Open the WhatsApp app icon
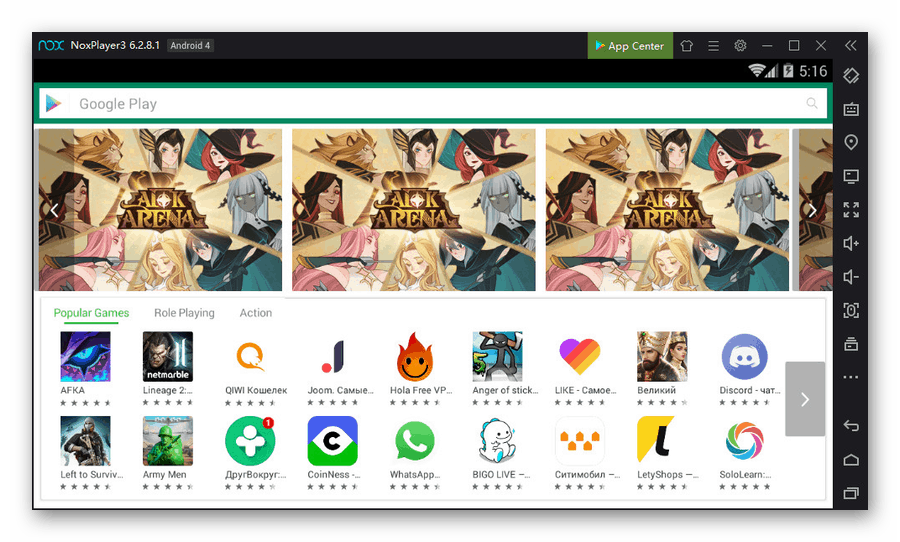The width and height of the screenshot is (900, 542). [x=415, y=441]
